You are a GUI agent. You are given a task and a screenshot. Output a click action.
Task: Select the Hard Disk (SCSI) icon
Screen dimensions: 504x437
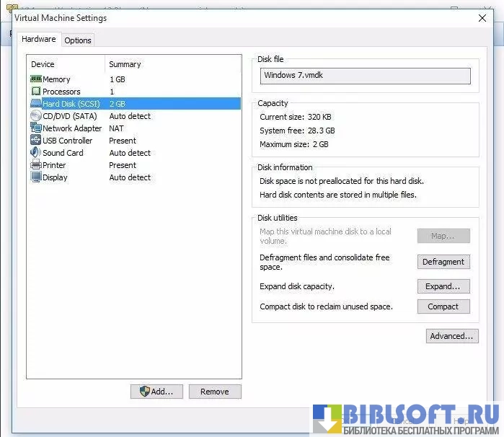coord(36,104)
